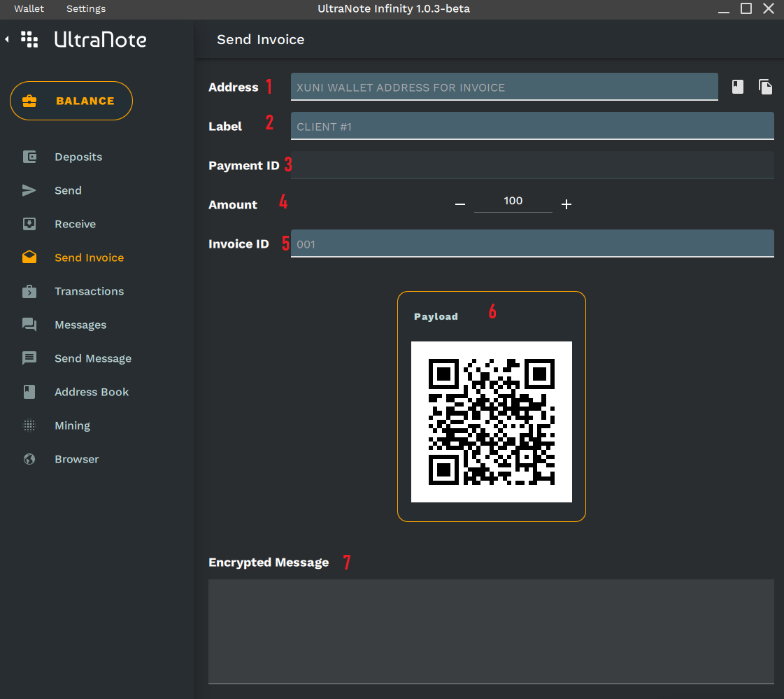
Task: Open the Settings menu
Action: tap(86, 8)
